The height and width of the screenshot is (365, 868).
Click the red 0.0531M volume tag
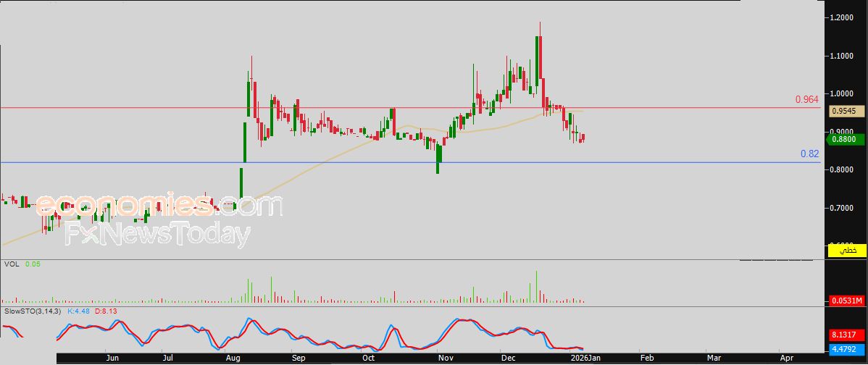coord(846,301)
